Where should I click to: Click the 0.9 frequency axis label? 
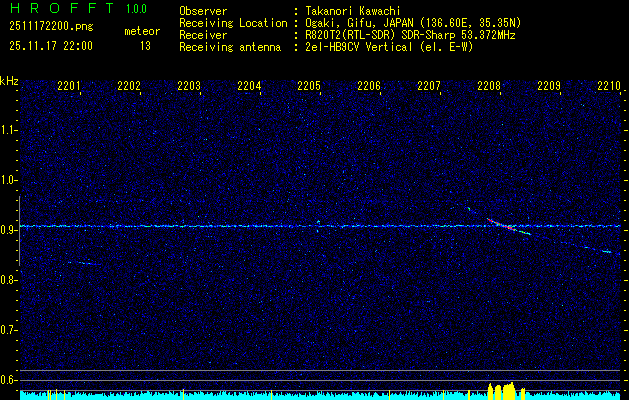pos(10,229)
